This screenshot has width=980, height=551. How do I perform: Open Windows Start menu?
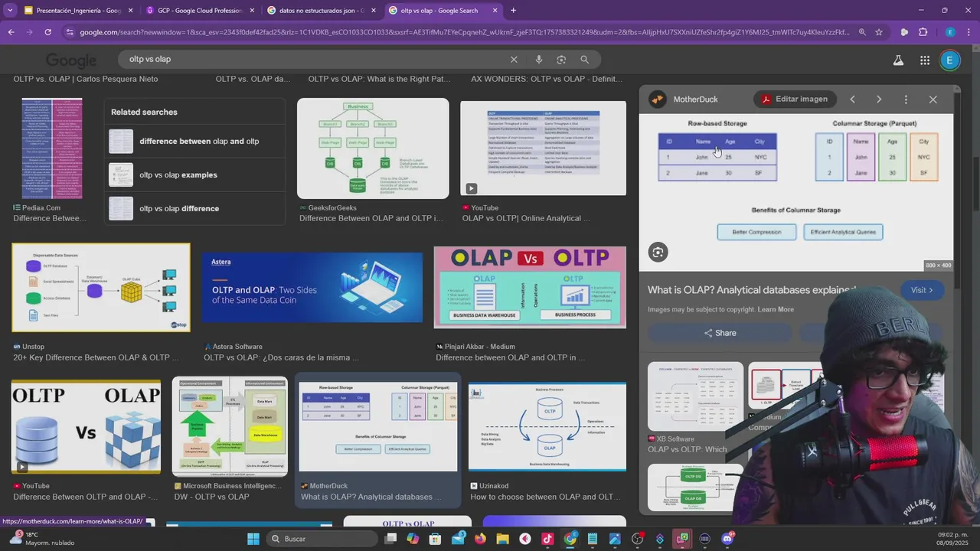pos(253,539)
